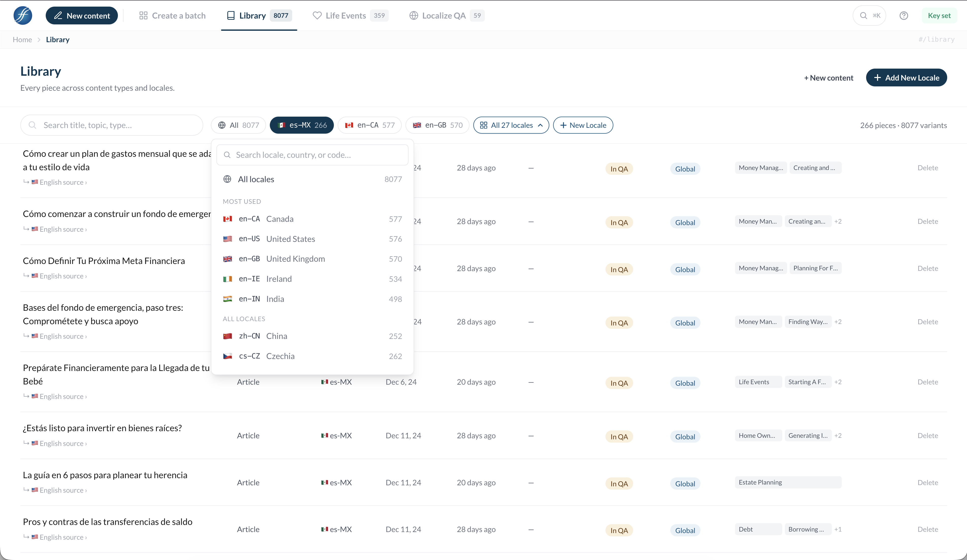Open the Create a batch tab

[x=172, y=15]
